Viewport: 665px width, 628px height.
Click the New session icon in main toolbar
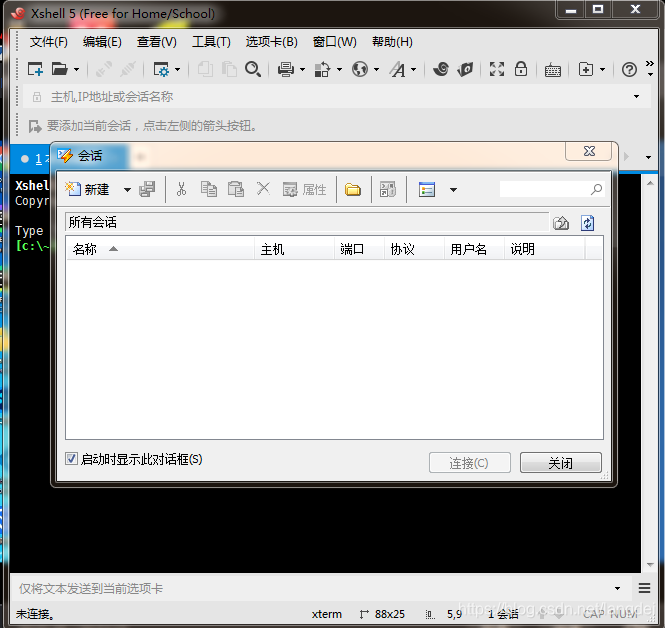35,69
